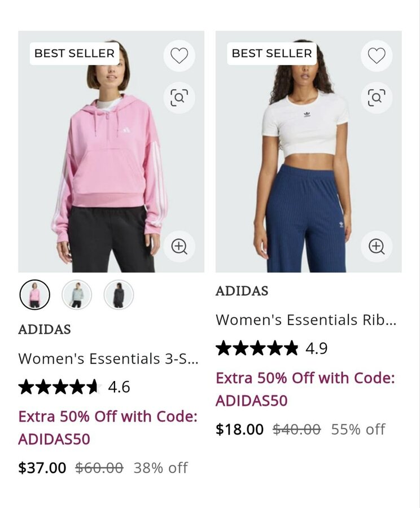The image size is (420, 508).
Task: Click ADIDAS brand above Rib tee title
Action: 242,291
